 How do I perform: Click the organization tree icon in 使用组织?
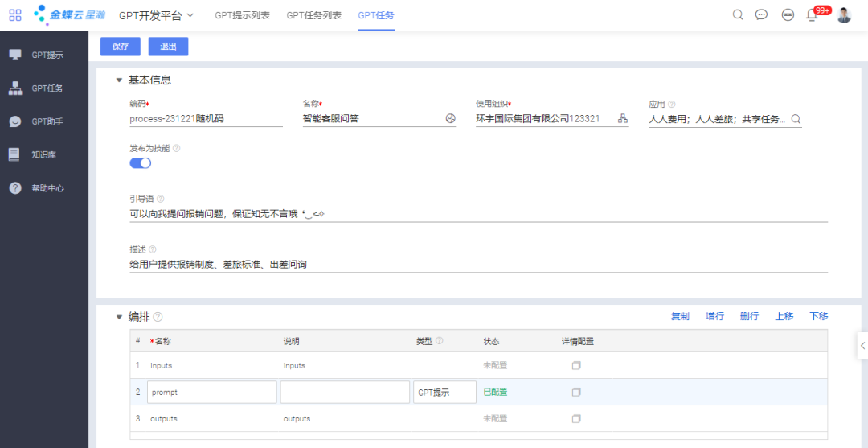tap(623, 118)
